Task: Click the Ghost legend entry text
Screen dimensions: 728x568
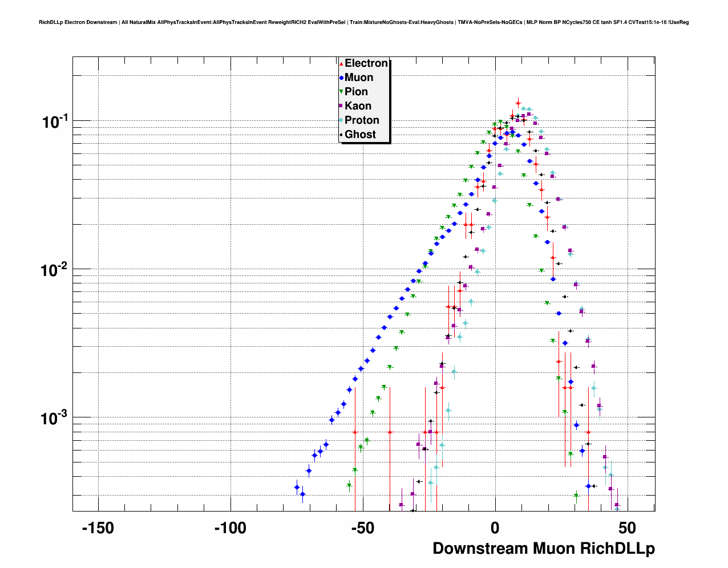Action: [360, 135]
